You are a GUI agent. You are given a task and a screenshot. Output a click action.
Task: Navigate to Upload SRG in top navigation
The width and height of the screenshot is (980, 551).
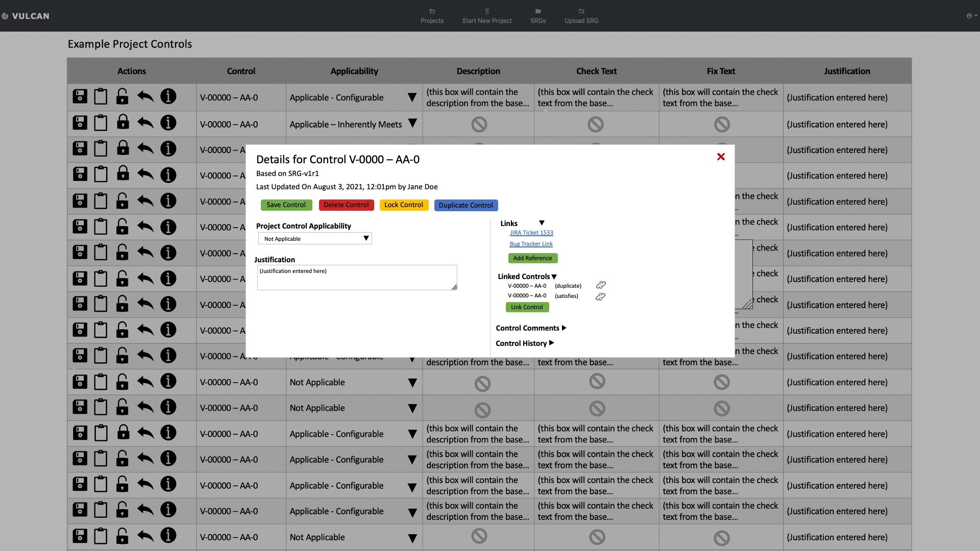click(580, 16)
